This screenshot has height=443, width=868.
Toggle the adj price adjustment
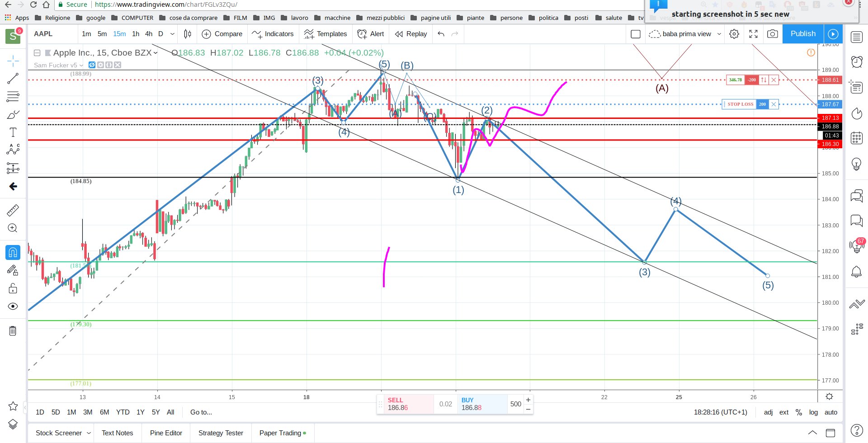(768, 412)
